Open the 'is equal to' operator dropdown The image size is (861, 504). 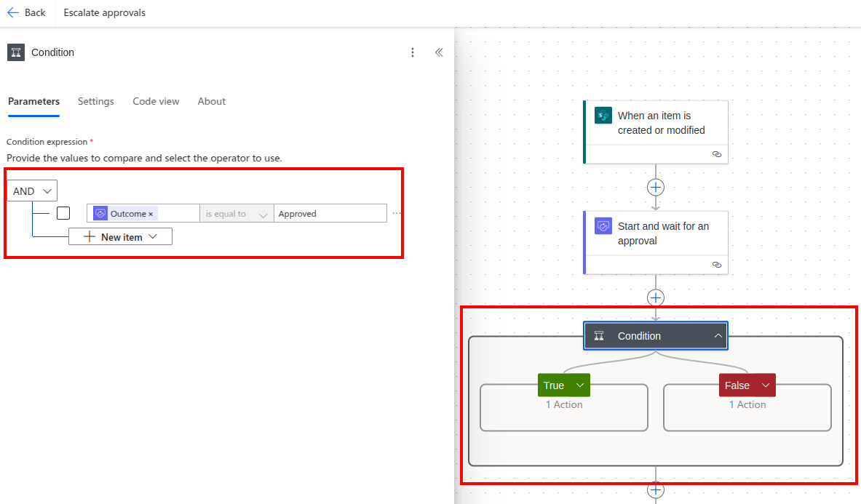[237, 214]
